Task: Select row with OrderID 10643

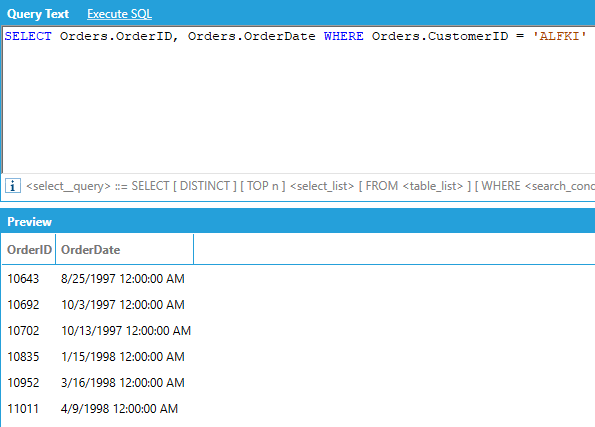Action: [x=299, y=279]
